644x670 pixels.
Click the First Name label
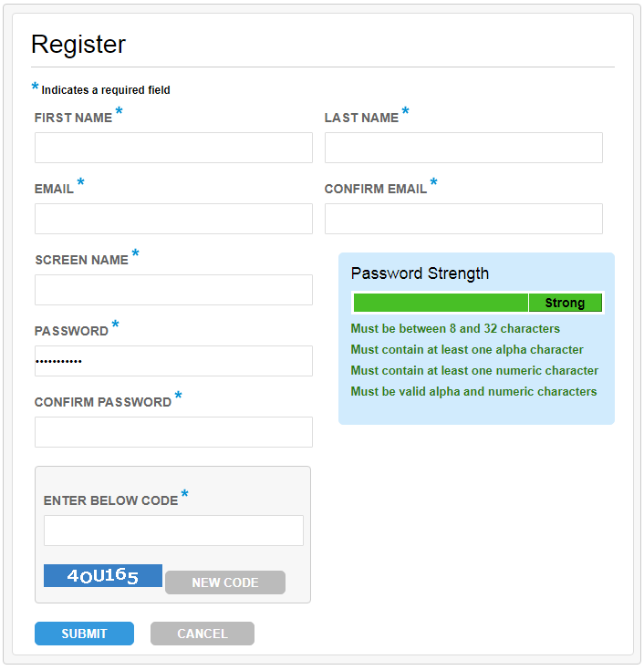coord(73,118)
